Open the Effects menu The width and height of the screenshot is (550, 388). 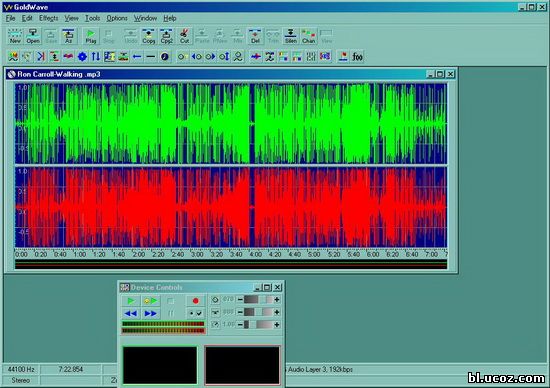pyautogui.click(x=48, y=18)
